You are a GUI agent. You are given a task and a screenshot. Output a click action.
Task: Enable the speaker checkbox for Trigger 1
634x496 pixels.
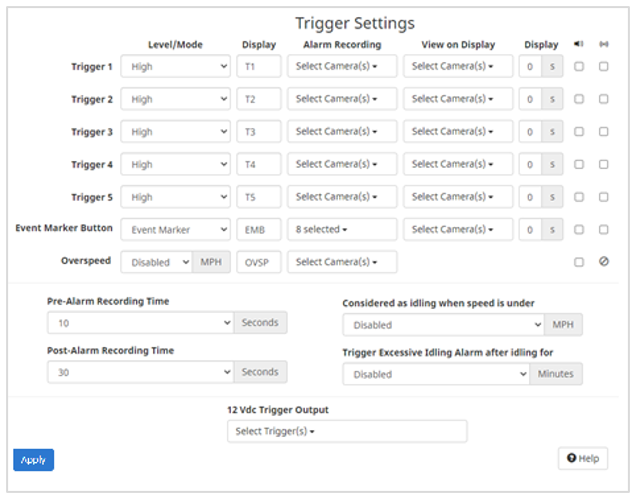579,67
